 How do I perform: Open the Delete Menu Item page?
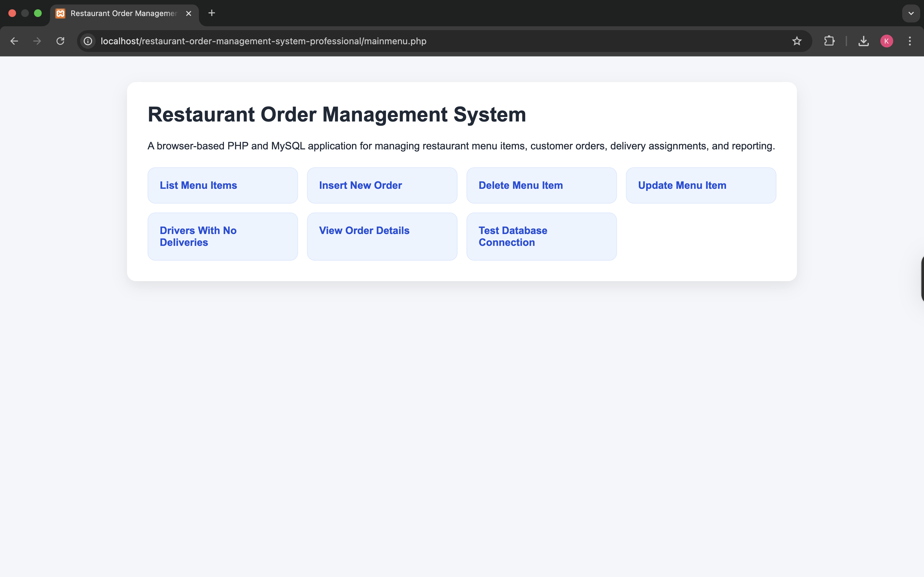pos(542,186)
